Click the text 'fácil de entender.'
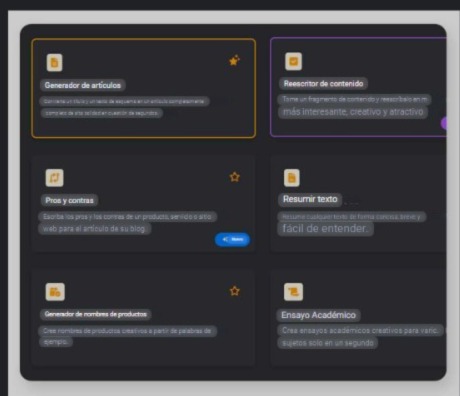 pyautogui.click(x=325, y=229)
